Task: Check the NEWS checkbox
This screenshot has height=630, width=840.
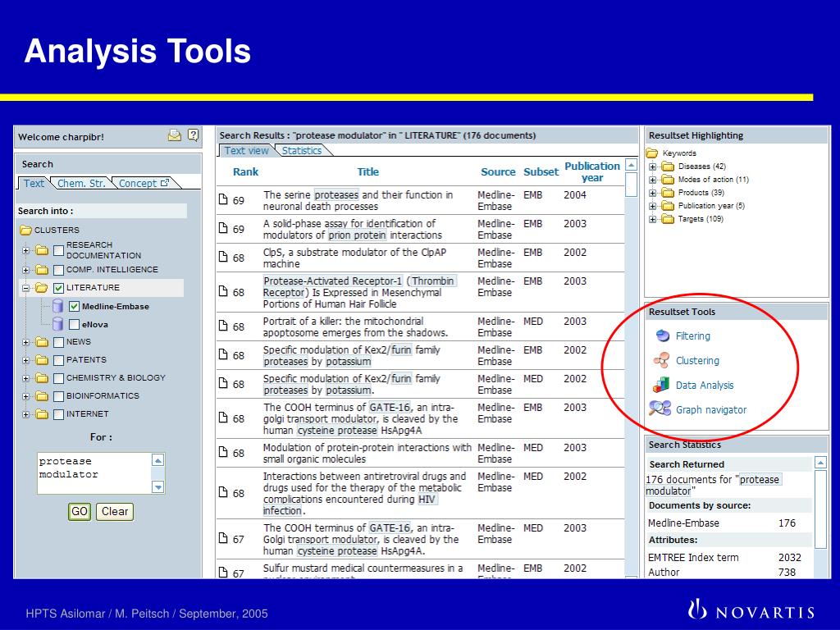Action: click(59, 342)
